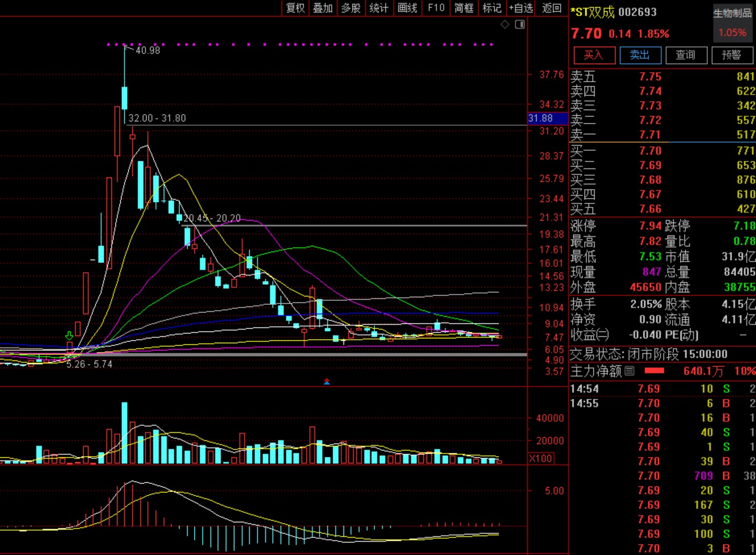Image resolution: width=756 pixels, height=555 pixels.
Task: Open the 叠加 overlay option
Action: [x=323, y=8]
